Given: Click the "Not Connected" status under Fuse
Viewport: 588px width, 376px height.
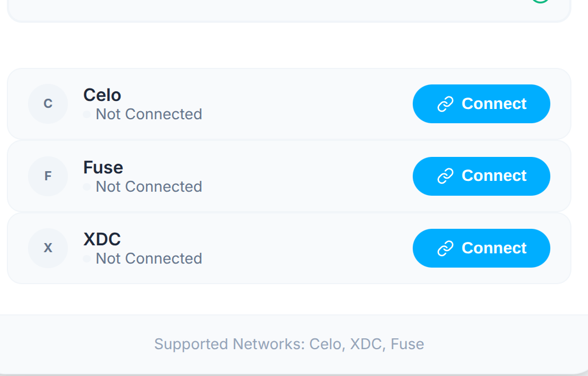Looking at the screenshot, I should tap(148, 187).
